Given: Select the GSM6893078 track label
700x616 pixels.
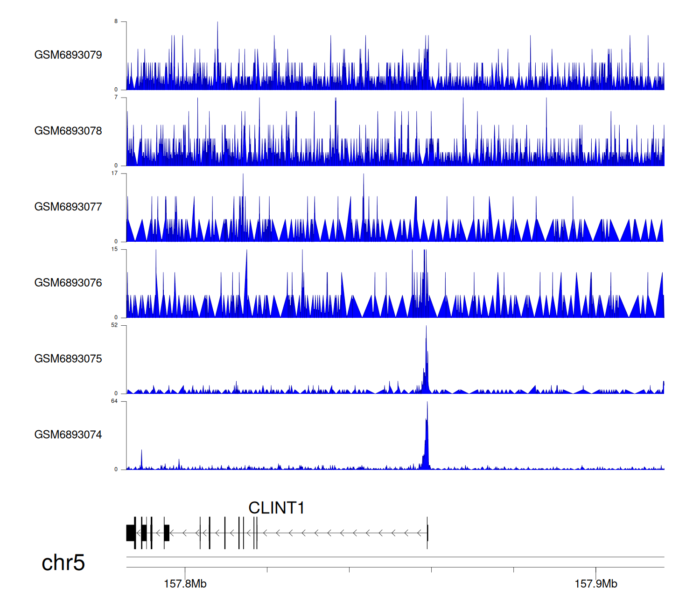Looking at the screenshot, I should click(68, 131).
